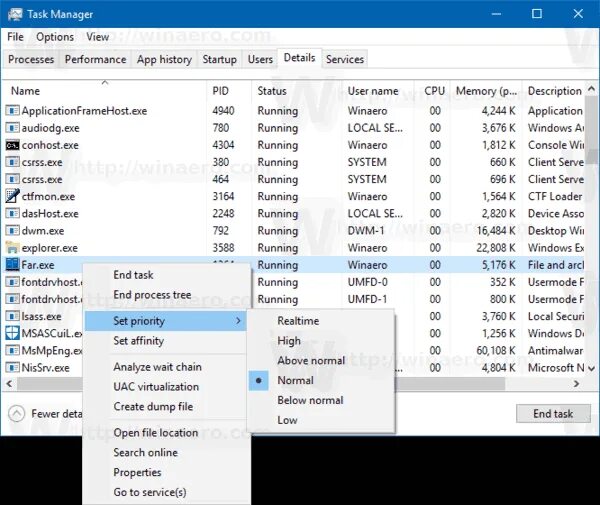
Task: Click the Far.exe process icon
Action: click(12, 265)
